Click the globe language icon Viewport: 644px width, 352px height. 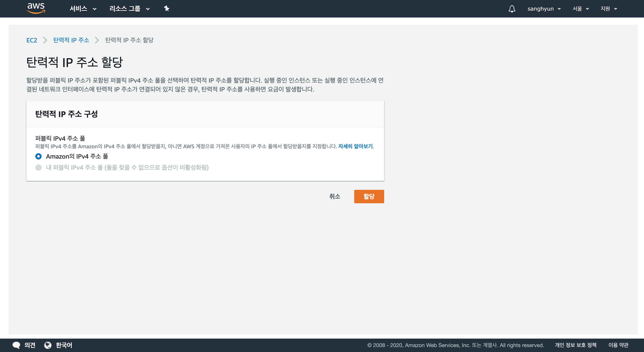(x=48, y=345)
